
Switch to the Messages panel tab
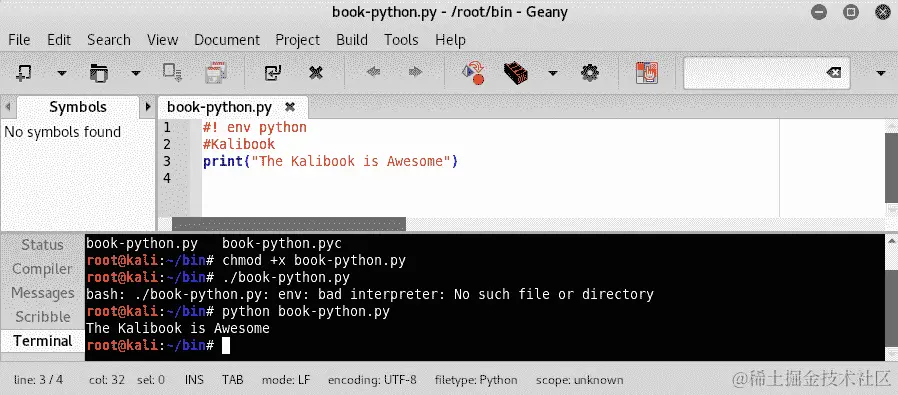click(42, 293)
